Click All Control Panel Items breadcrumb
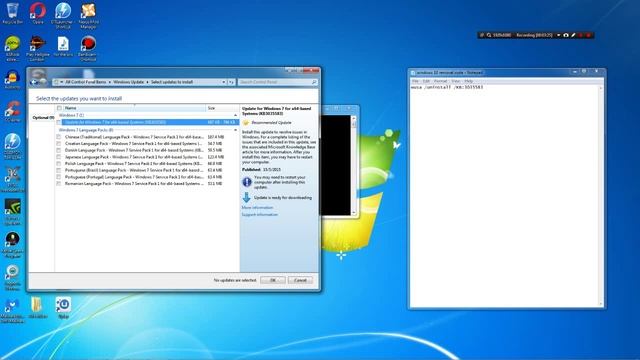This screenshot has height=360, width=640. 85,82
